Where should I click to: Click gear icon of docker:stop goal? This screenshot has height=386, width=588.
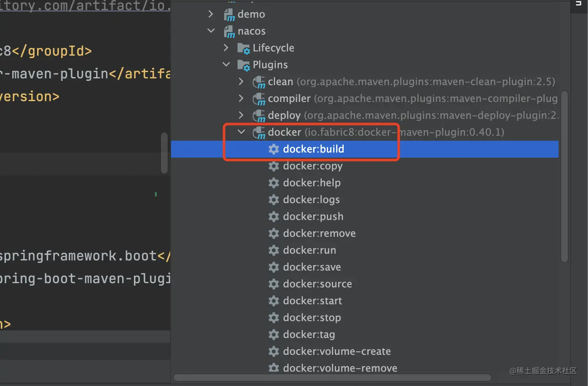point(274,317)
